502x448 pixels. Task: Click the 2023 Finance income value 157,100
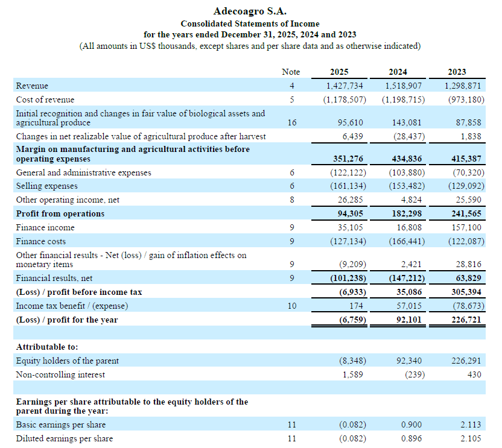point(466,227)
